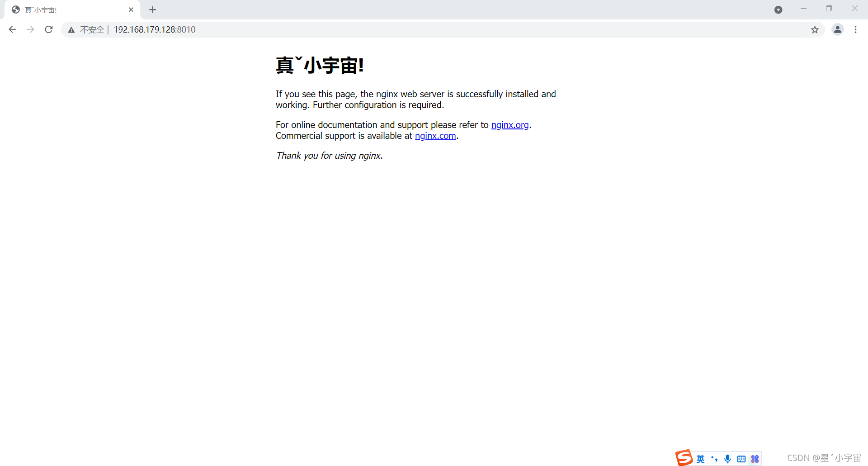The image size is (868, 466).
Task: Open Chrome's three-dot options menu
Action: 855,29
